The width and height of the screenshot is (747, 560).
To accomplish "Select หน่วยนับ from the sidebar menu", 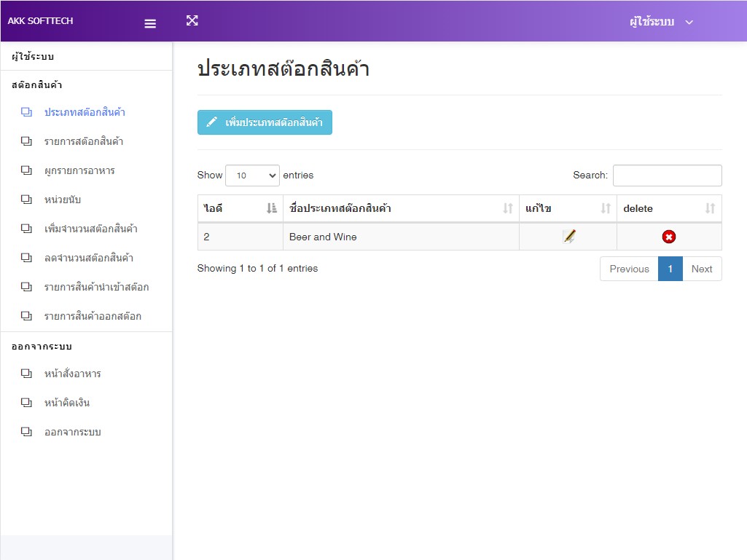I will coord(67,200).
